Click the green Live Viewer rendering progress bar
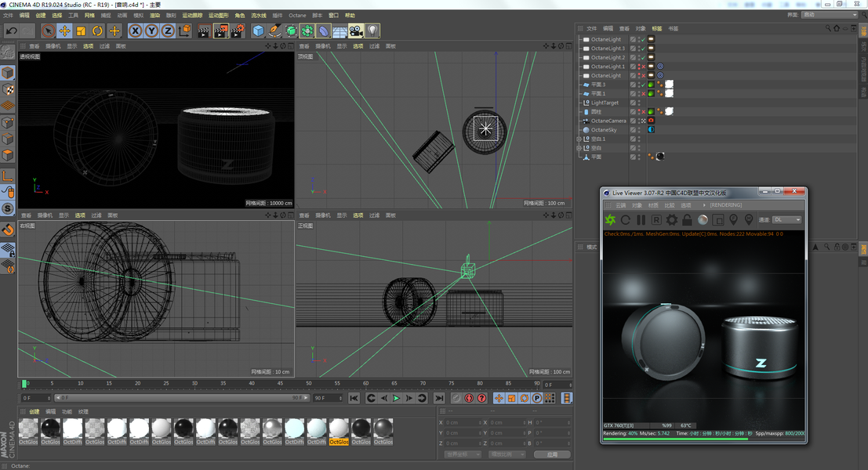Image resolution: width=868 pixels, height=470 pixels. 675,439
